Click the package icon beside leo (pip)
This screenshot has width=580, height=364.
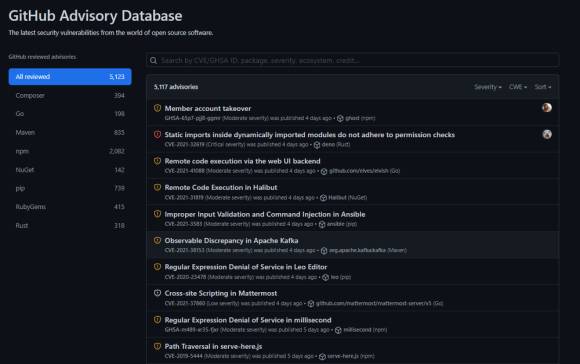pyautogui.click(x=326, y=277)
